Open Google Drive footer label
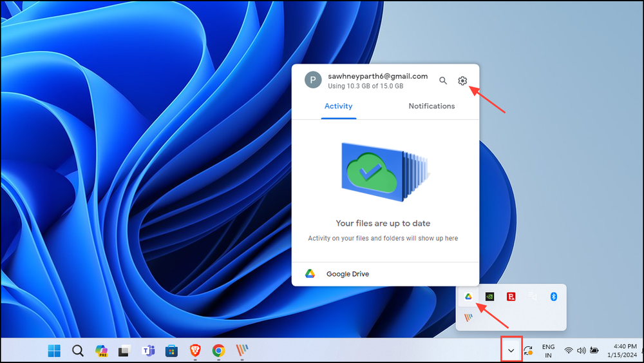644x363 pixels. (x=348, y=274)
